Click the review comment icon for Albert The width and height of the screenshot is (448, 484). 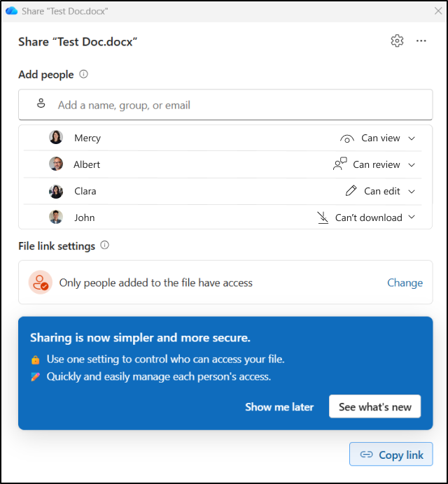click(x=340, y=164)
